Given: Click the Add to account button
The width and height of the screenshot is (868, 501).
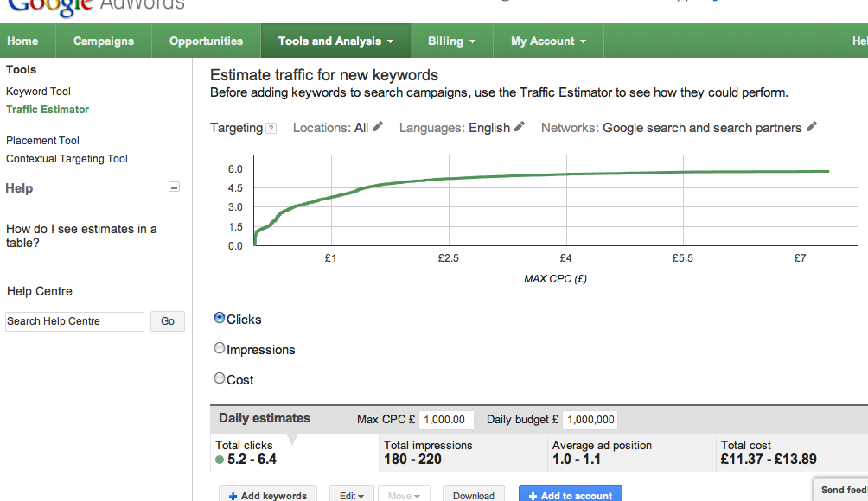Looking at the screenshot, I should 571,496.
